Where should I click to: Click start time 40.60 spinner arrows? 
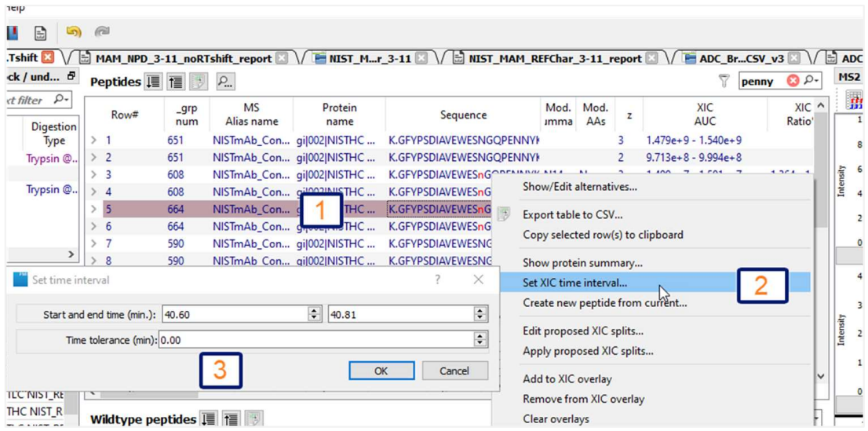point(315,314)
